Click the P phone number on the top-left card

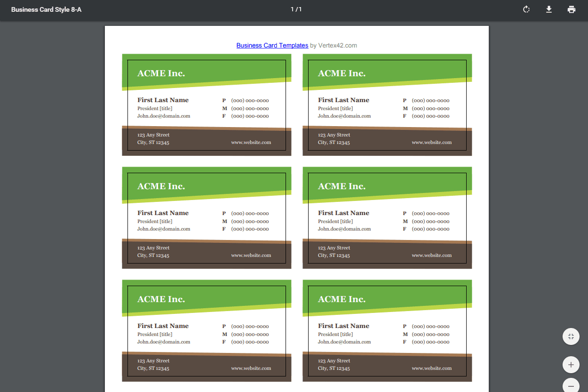click(250, 101)
